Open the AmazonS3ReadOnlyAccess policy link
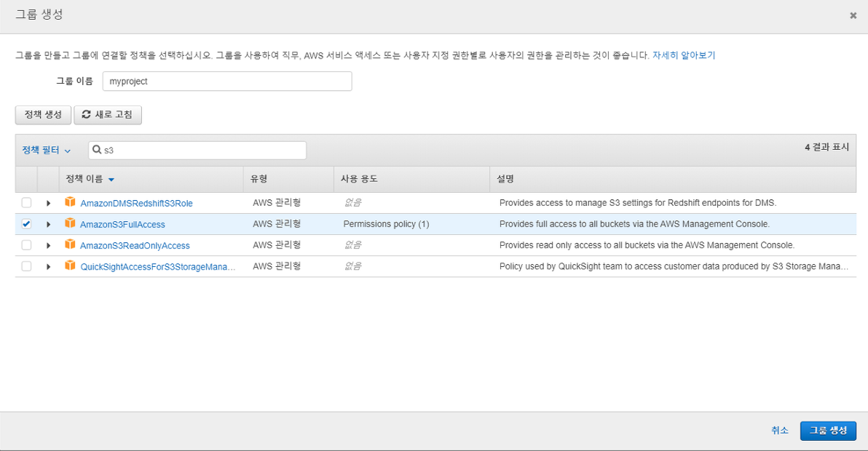 click(135, 245)
